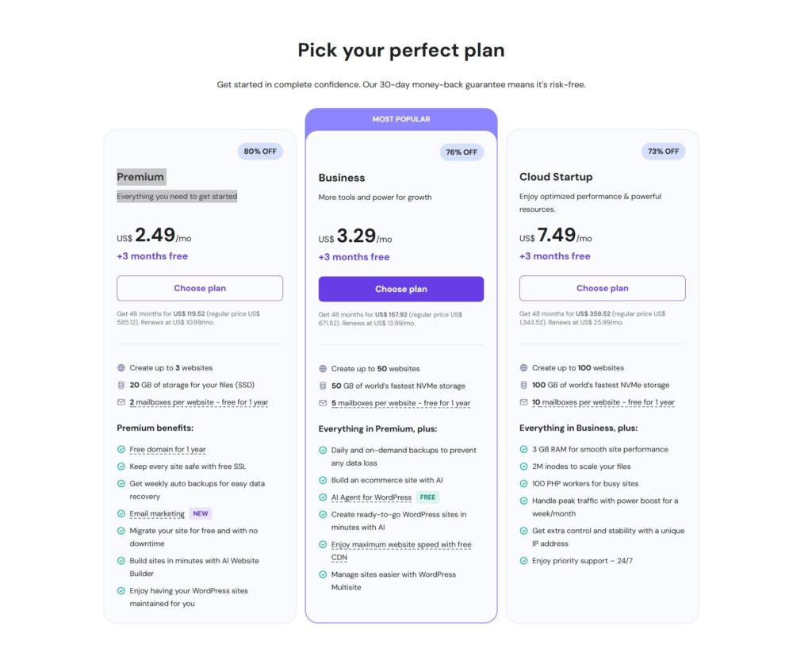Image resolution: width=812 pixels, height=649 pixels.
Task: Choose the Business plan
Action: (401, 289)
